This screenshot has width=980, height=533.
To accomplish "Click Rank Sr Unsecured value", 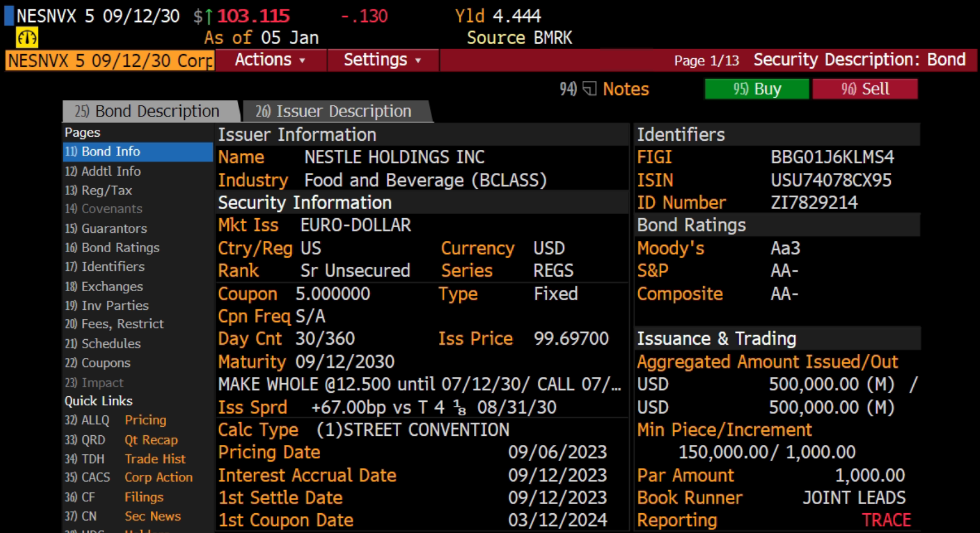I will [x=355, y=271].
